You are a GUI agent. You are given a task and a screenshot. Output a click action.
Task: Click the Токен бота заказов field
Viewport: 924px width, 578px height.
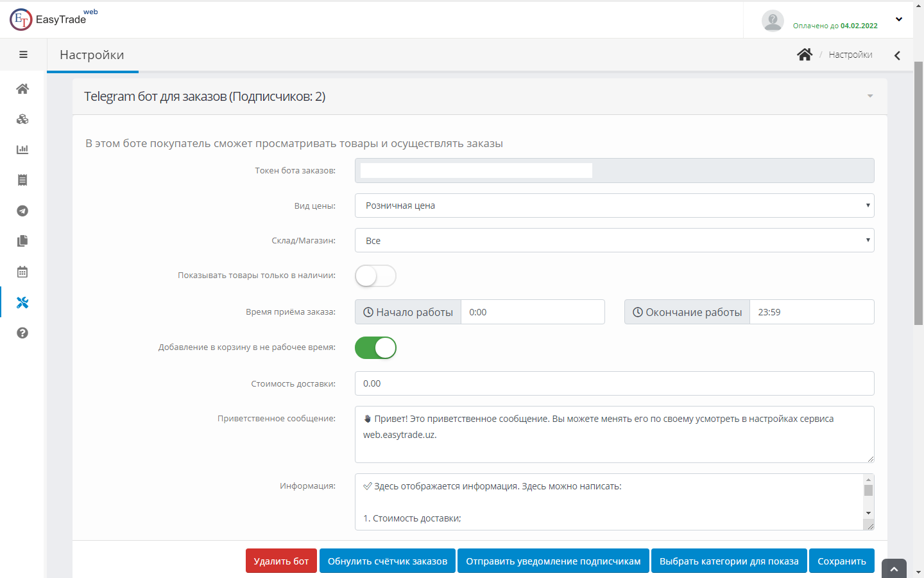point(615,171)
